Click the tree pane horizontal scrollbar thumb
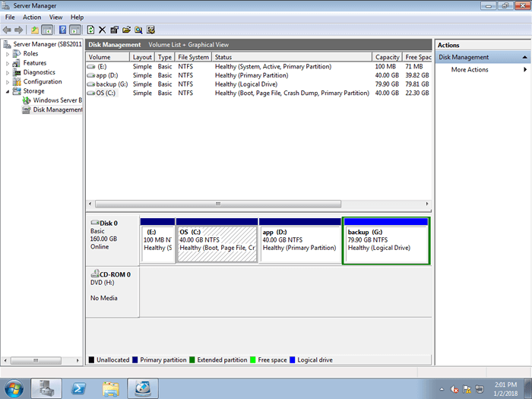The height and width of the screenshot is (399, 532). [x=36, y=360]
